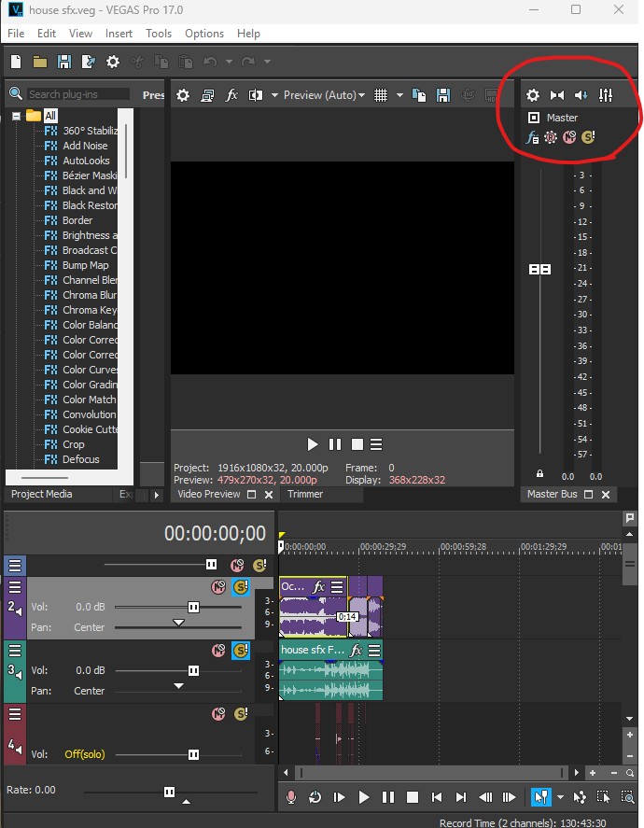
Task: Mute audio track 3
Action: (x=218, y=651)
